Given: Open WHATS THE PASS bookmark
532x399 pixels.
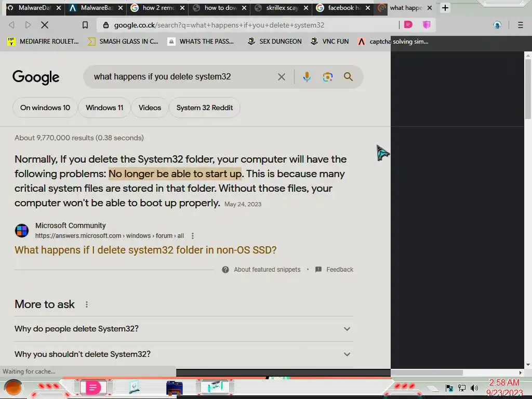Looking at the screenshot, I should point(201,42).
